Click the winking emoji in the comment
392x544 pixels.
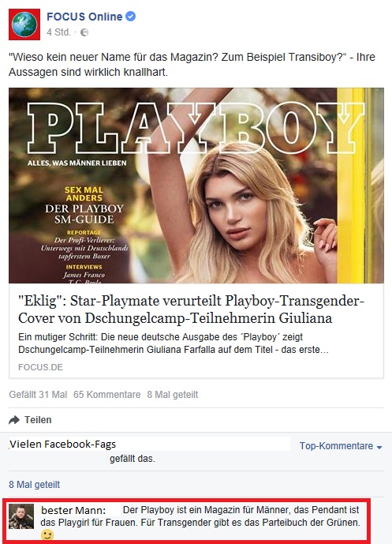pos(47,535)
